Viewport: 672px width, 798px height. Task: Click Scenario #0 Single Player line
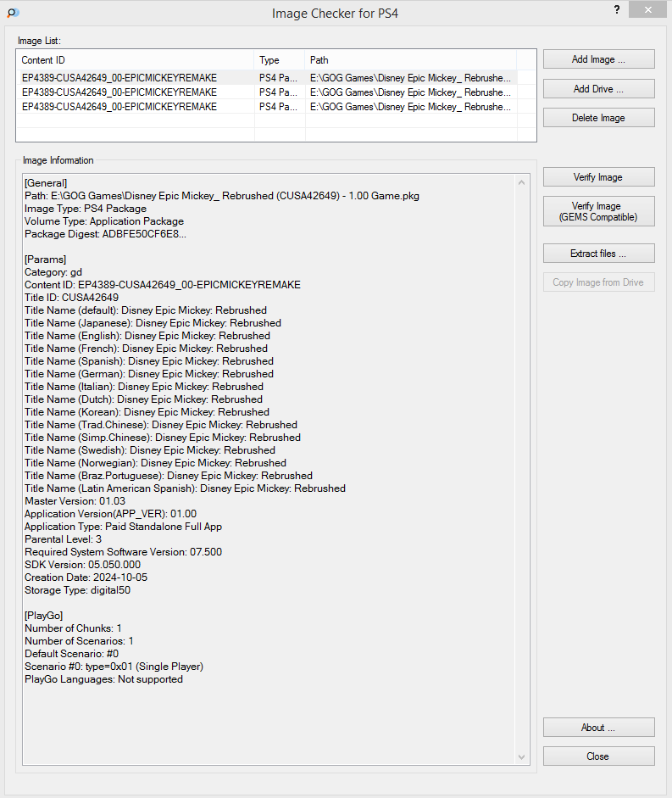click(114, 667)
